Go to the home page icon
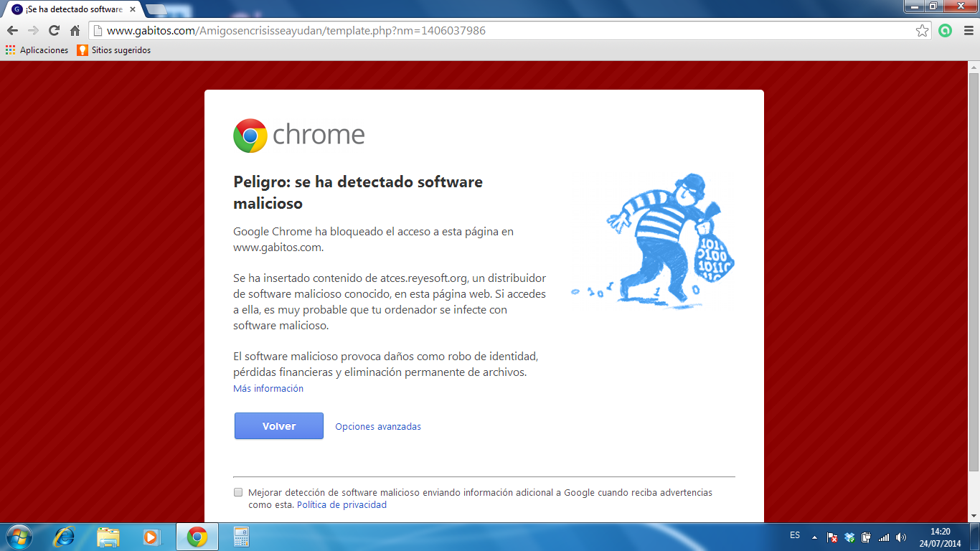This screenshot has width=980, height=551. pos(75,31)
